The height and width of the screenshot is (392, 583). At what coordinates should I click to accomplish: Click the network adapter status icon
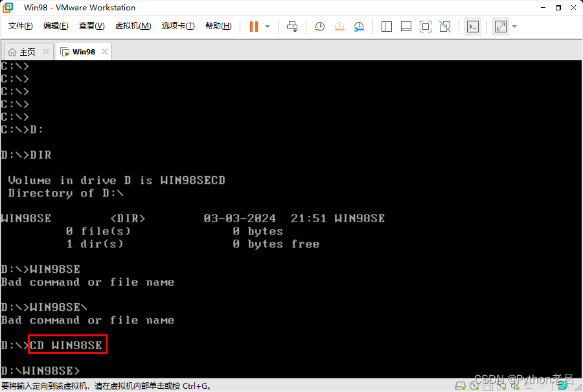point(501,386)
